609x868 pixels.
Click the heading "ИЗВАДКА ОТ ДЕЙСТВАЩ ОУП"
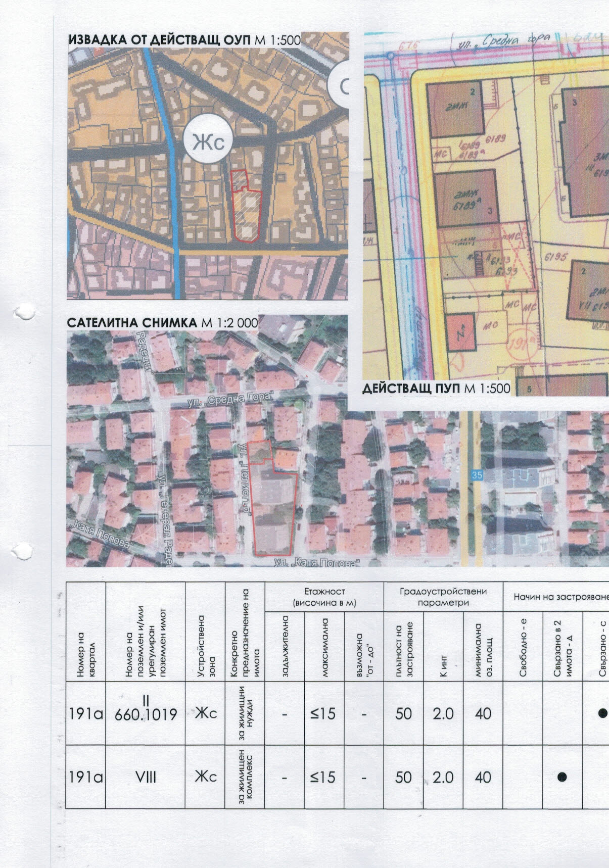(x=159, y=40)
